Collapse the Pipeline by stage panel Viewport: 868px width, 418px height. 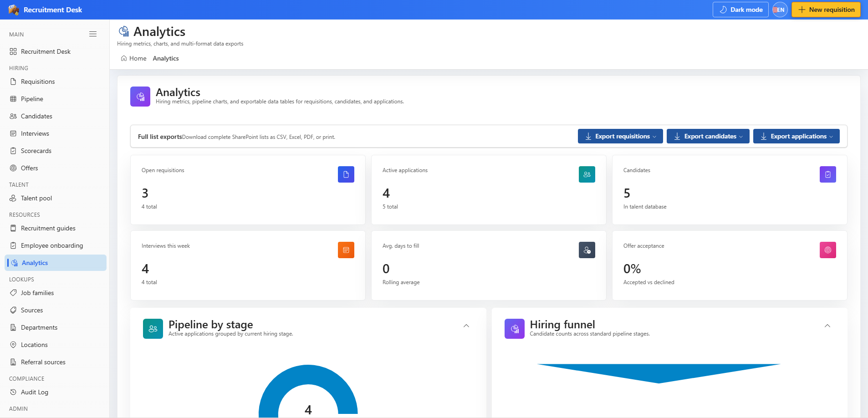click(466, 326)
